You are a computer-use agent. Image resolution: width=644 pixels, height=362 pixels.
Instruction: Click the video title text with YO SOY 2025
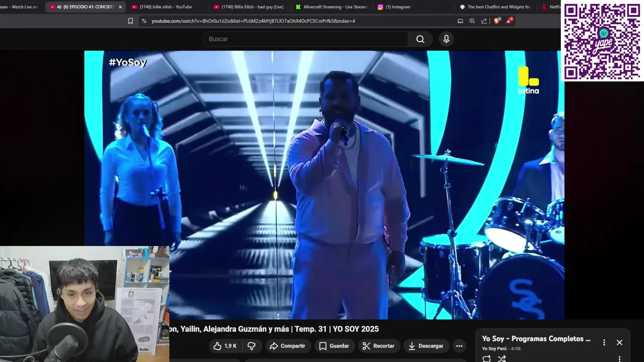coord(274,329)
